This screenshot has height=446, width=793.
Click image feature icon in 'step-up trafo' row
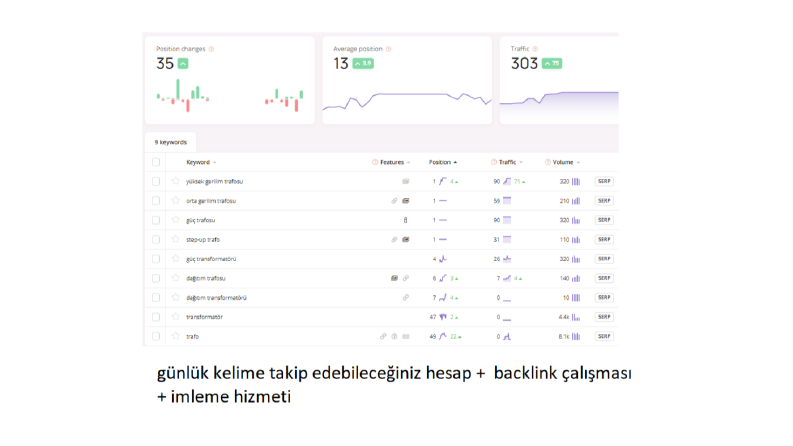[x=406, y=239]
